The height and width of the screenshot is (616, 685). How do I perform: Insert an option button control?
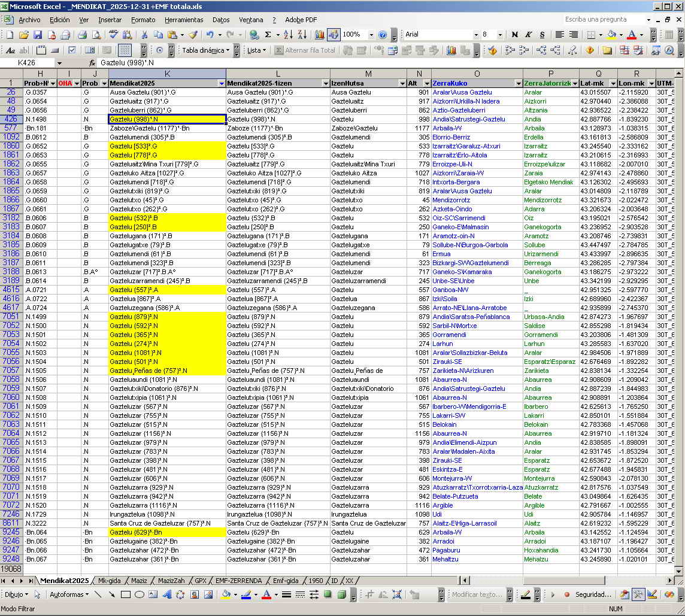click(159, 50)
